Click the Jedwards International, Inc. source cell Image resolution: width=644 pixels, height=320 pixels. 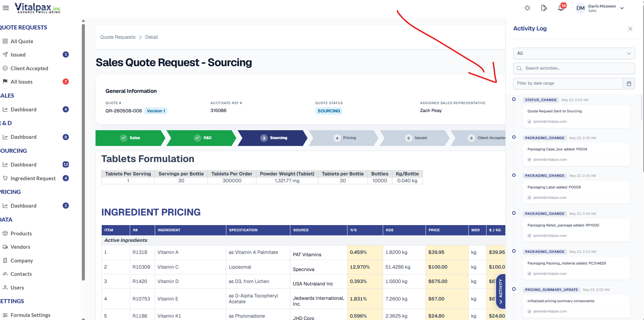point(319,299)
